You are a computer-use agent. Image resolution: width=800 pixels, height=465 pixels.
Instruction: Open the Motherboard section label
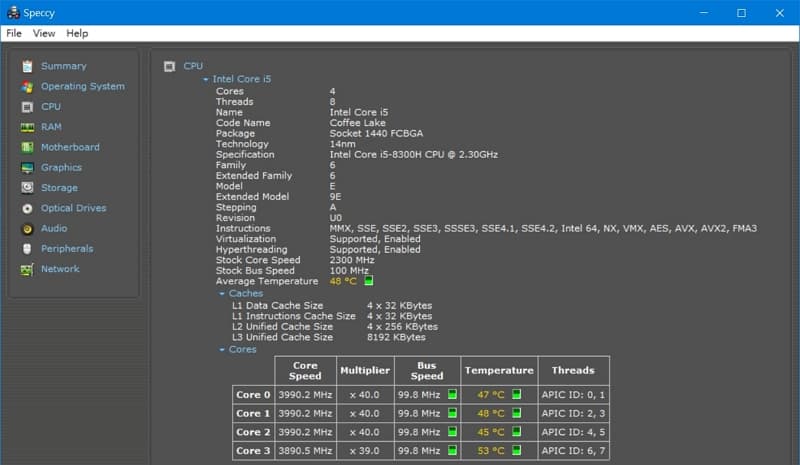click(70, 148)
